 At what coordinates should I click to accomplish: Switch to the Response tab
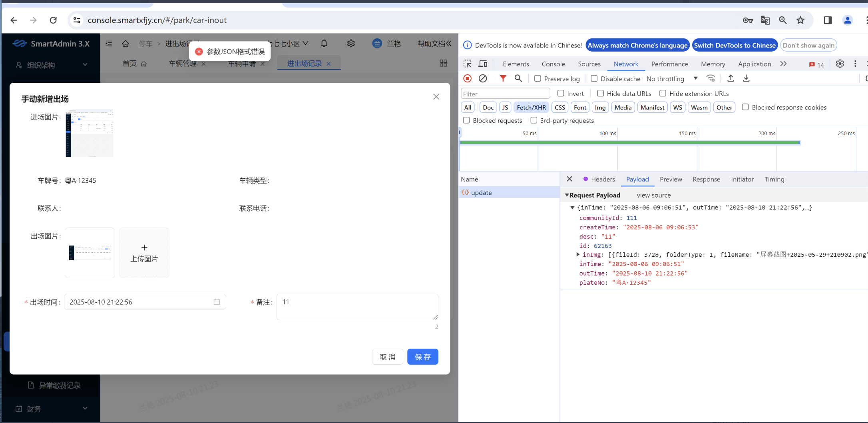pyautogui.click(x=706, y=180)
